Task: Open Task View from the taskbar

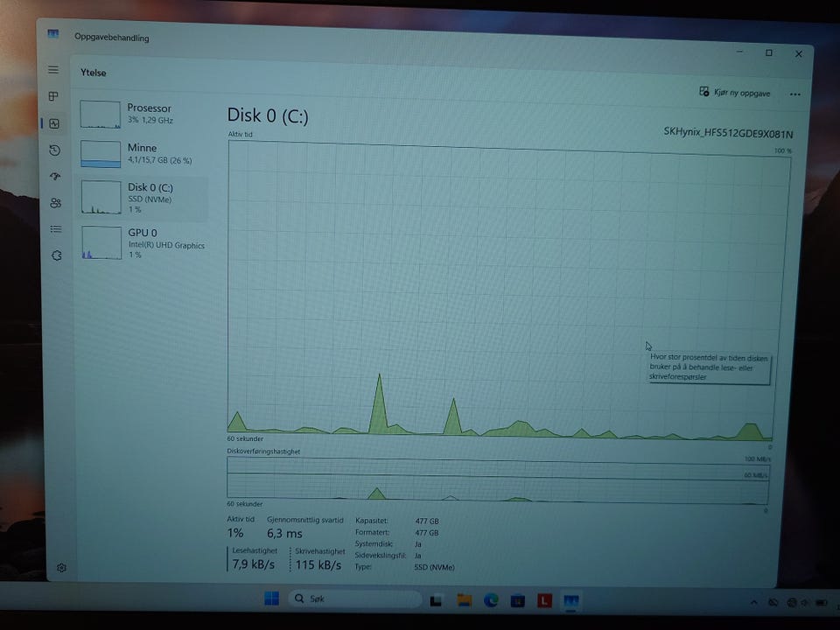Action: [x=436, y=600]
